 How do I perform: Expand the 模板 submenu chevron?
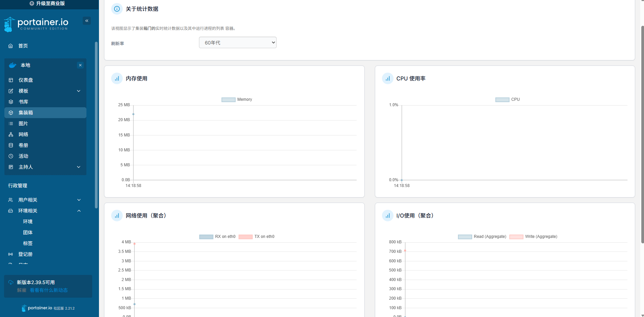pyautogui.click(x=79, y=91)
